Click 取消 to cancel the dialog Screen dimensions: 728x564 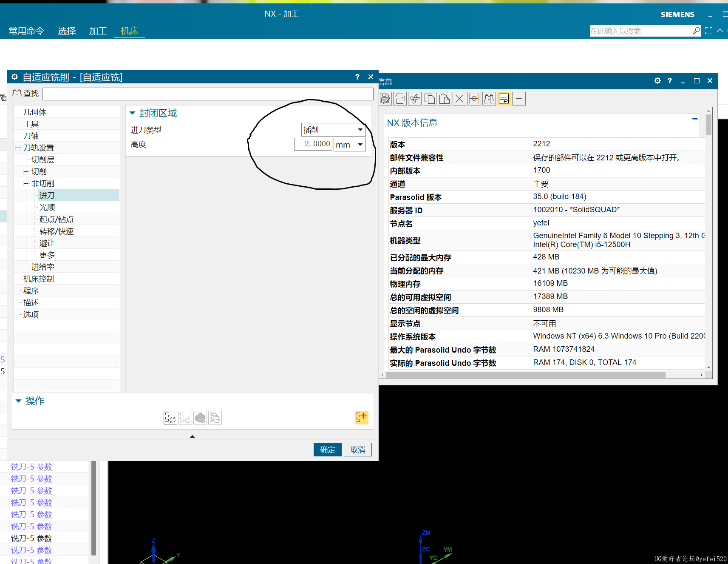357,450
